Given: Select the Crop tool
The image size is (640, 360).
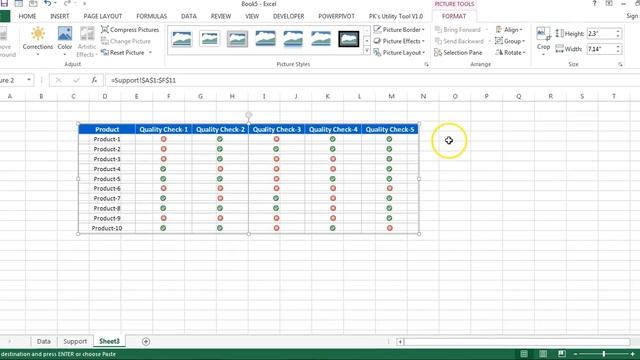Looking at the screenshot, I should click(x=543, y=41).
